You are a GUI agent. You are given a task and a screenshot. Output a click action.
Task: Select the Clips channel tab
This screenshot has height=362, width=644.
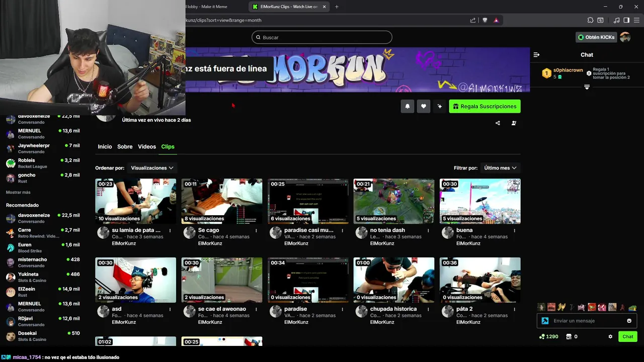click(168, 147)
